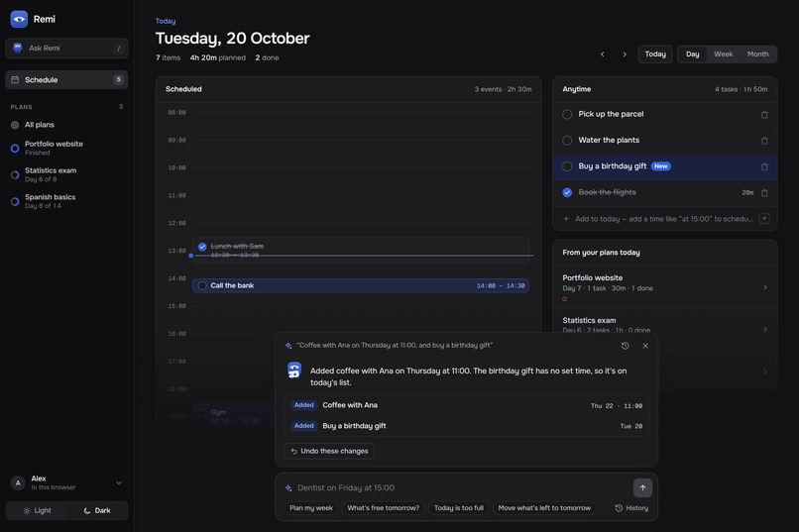
Task: Click the Spanish basics plan ring icon
Action: tap(15, 201)
